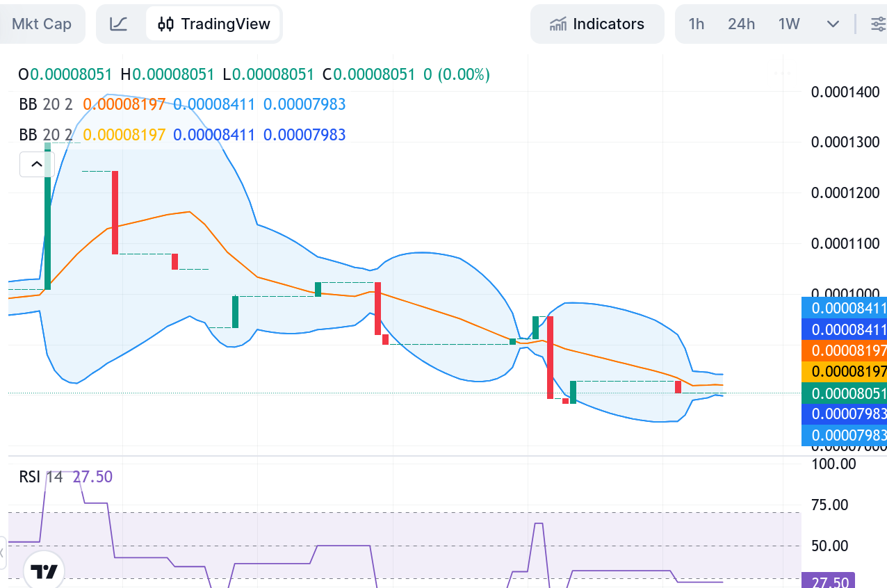Click the 0.0001200 price scale label

(x=845, y=193)
